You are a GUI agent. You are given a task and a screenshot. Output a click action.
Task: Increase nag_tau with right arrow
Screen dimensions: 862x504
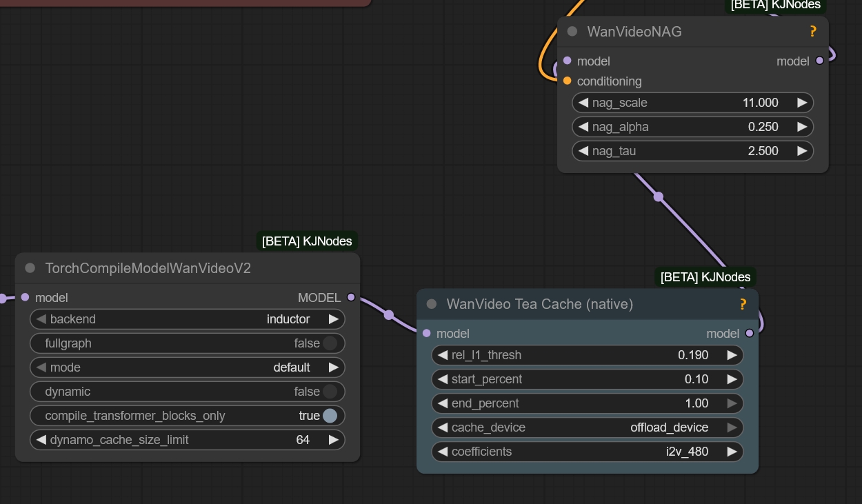pos(802,151)
